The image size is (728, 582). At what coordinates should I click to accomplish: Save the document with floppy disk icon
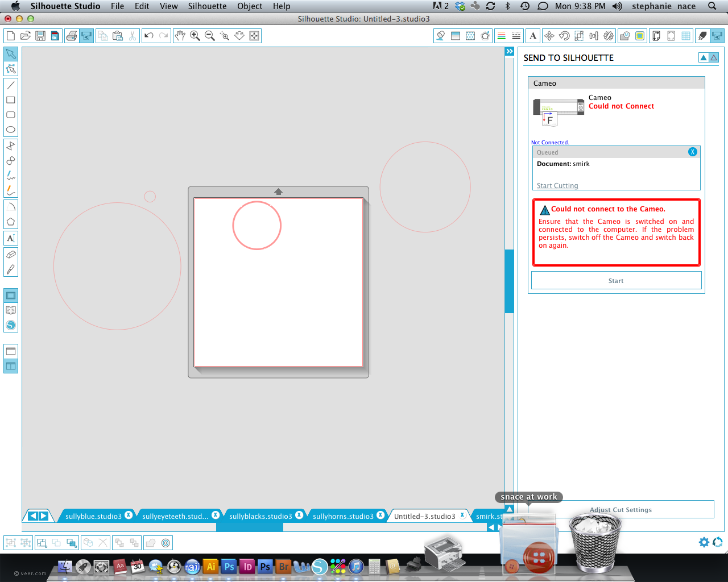(x=40, y=36)
